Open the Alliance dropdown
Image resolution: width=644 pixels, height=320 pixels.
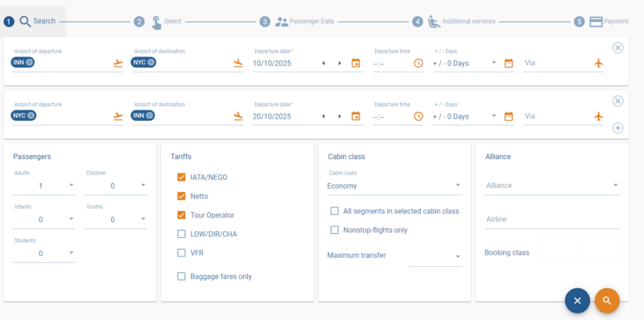552,185
